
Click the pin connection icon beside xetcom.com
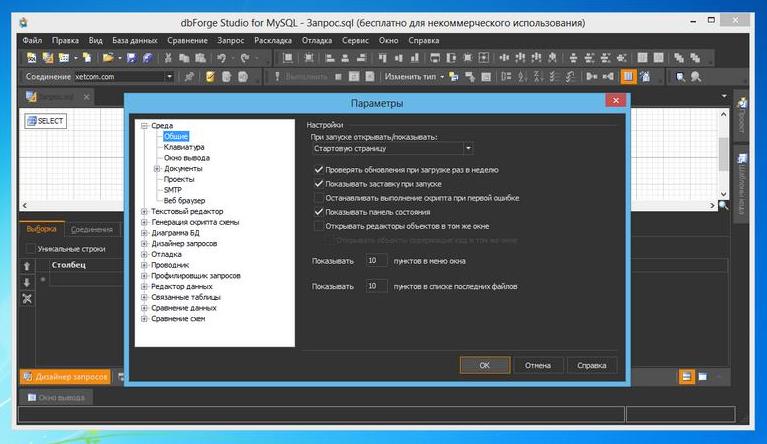click(189, 77)
